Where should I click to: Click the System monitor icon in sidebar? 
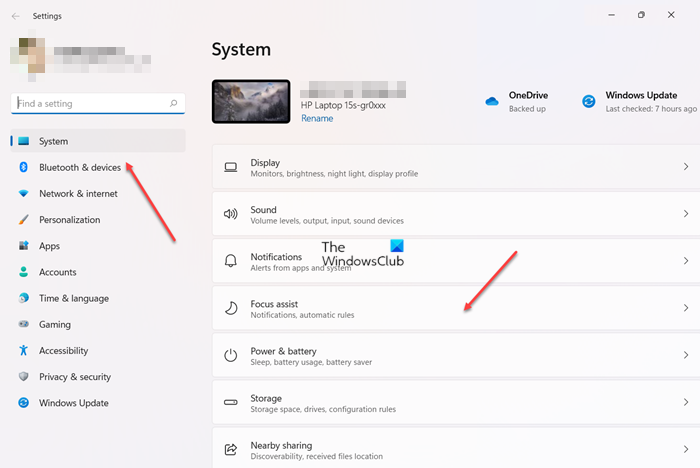[x=24, y=141]
